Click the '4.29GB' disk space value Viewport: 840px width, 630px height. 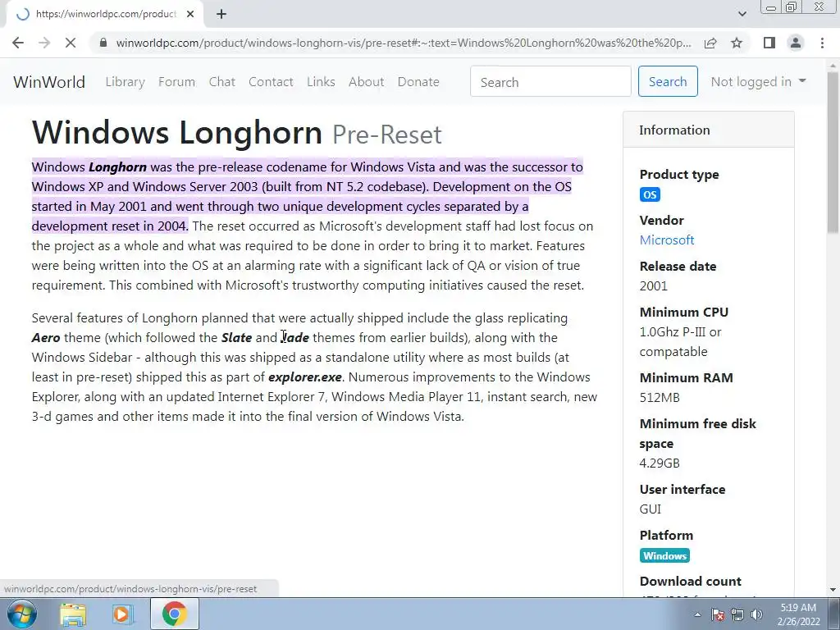click(660, 463)
